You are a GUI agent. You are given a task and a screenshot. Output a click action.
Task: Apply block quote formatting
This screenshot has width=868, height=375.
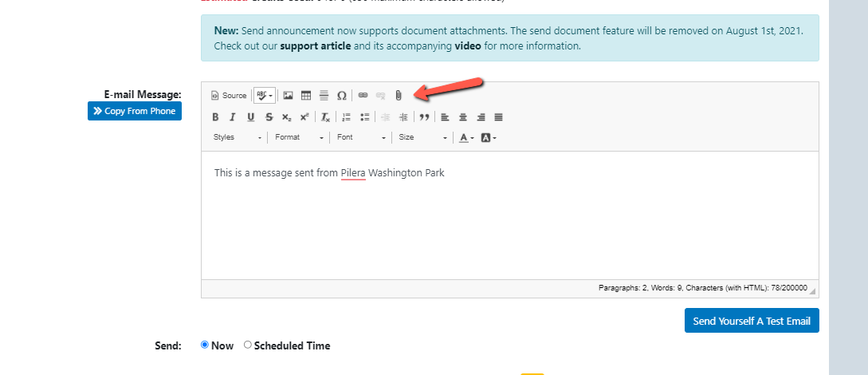[424, 116]
